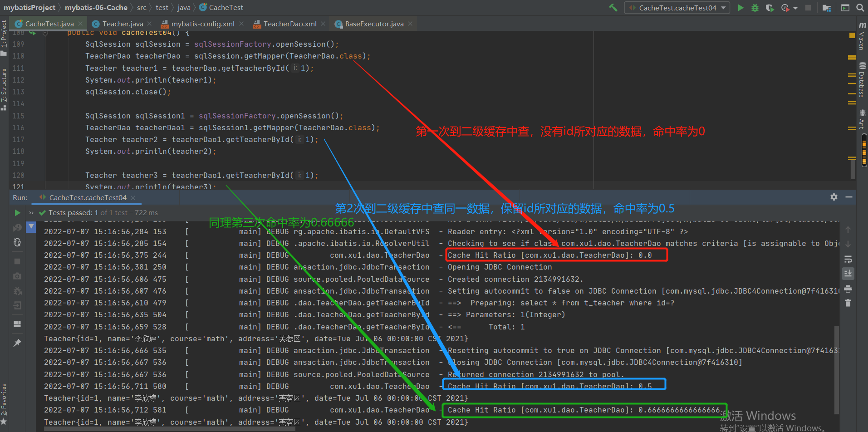The width and height of the screenshot is (868, 432).
Task: Click the Exit icon in Run panel sidebar
Action: point(17,305)
